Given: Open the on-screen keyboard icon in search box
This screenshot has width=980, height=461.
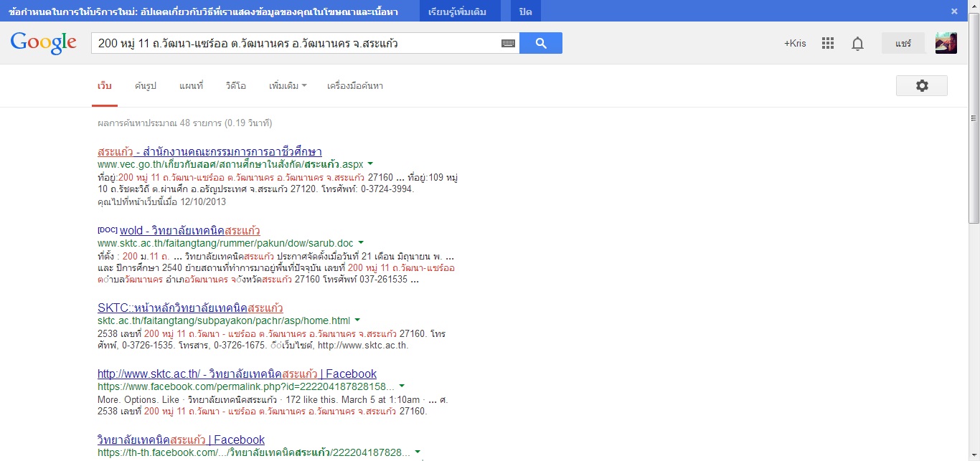Looking at the screenshot, I should (508, 43).
